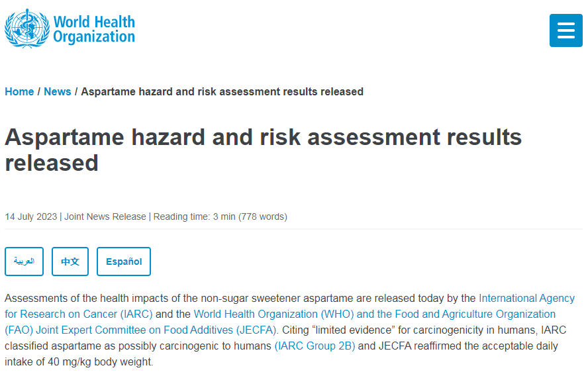Click the article headline text
Screen dimensions: 588x382
point(263,150)
